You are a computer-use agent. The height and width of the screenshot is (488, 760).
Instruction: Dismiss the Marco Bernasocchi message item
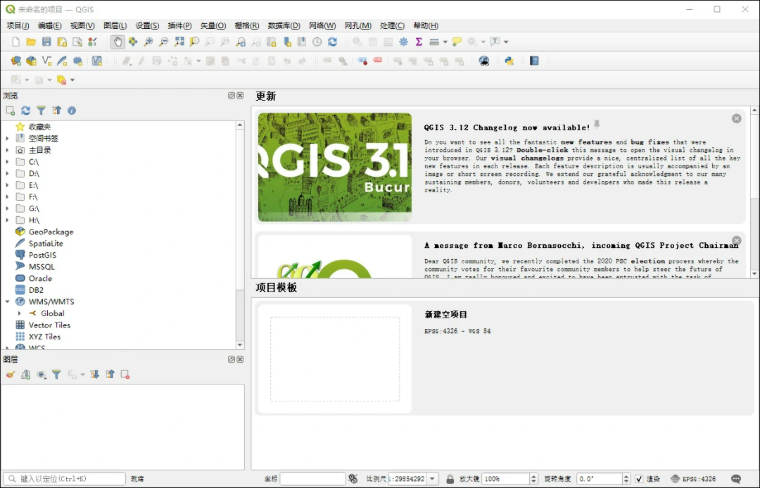click(x=736, y=240)
